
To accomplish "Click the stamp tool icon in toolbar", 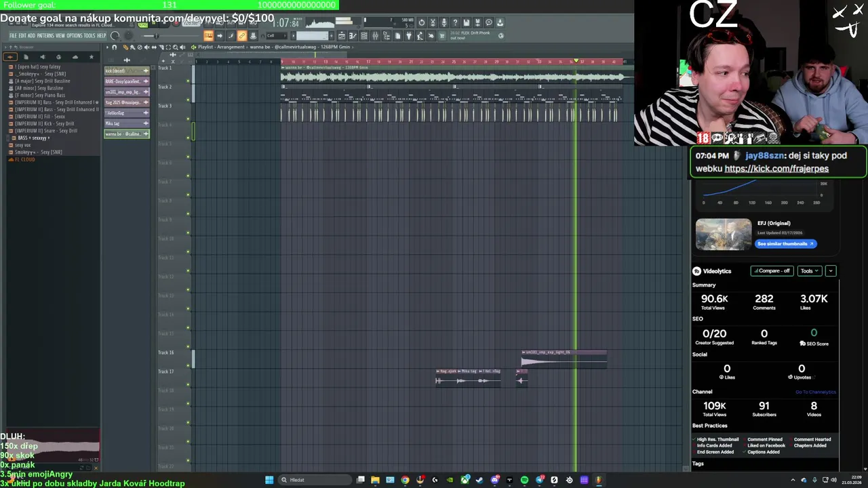I will [x=253, y=35].
